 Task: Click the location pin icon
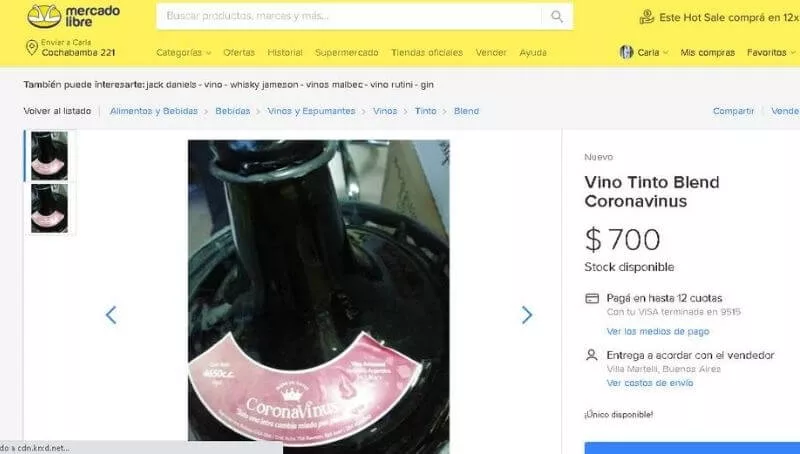click(32, 48)
